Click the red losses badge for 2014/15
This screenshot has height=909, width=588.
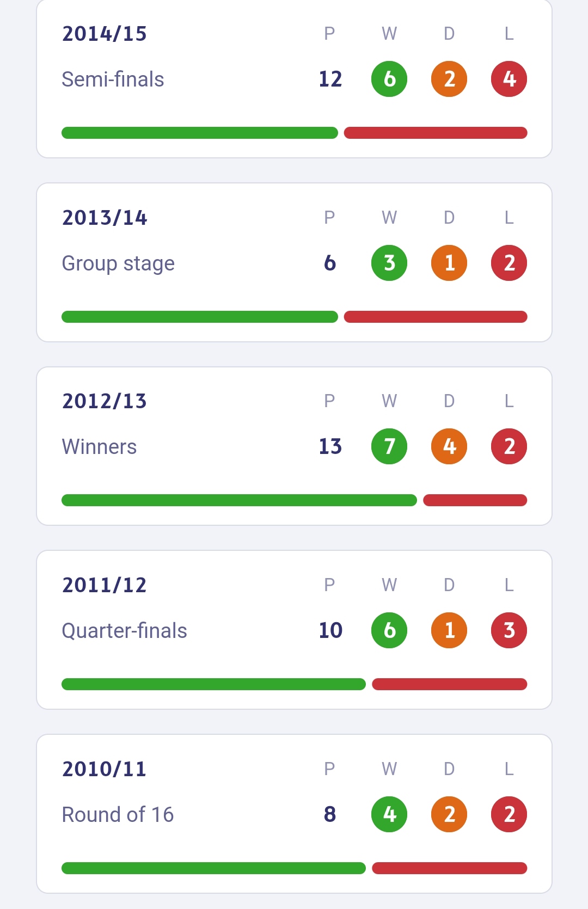pyautogui.click(x=509, y=79)
